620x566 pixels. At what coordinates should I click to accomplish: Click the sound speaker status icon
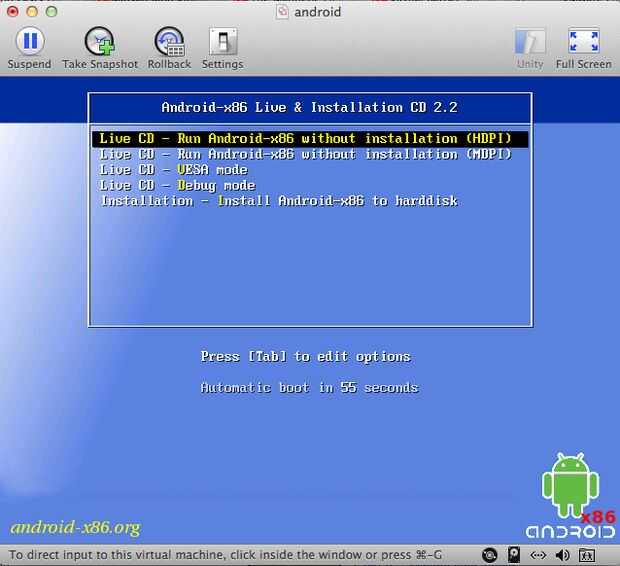[x=562, y=555]
